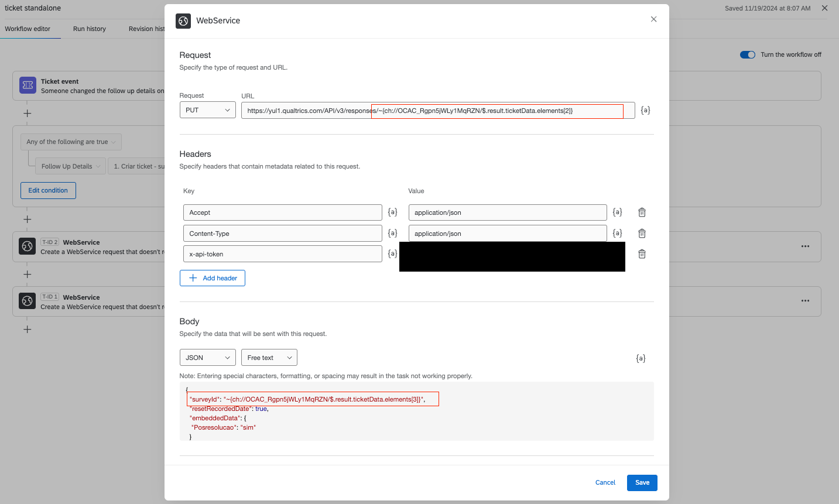Add a step below the conditions block
The height and width of the screenshot is (504, 839).
pyautogui.click(x=27, y=220)
